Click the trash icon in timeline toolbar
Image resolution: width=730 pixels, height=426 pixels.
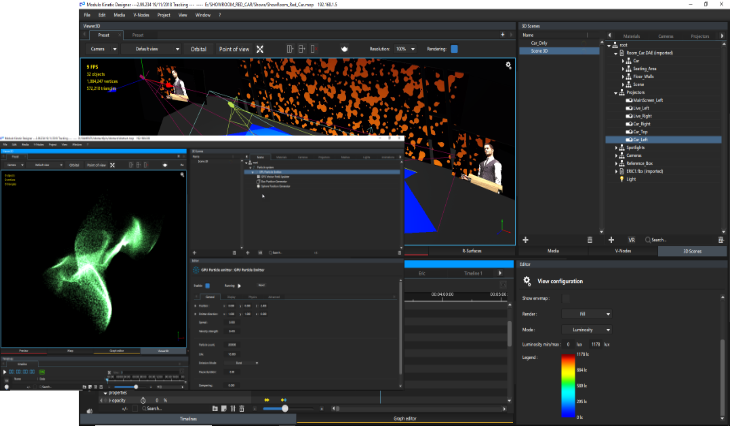[x=242, y=408]
